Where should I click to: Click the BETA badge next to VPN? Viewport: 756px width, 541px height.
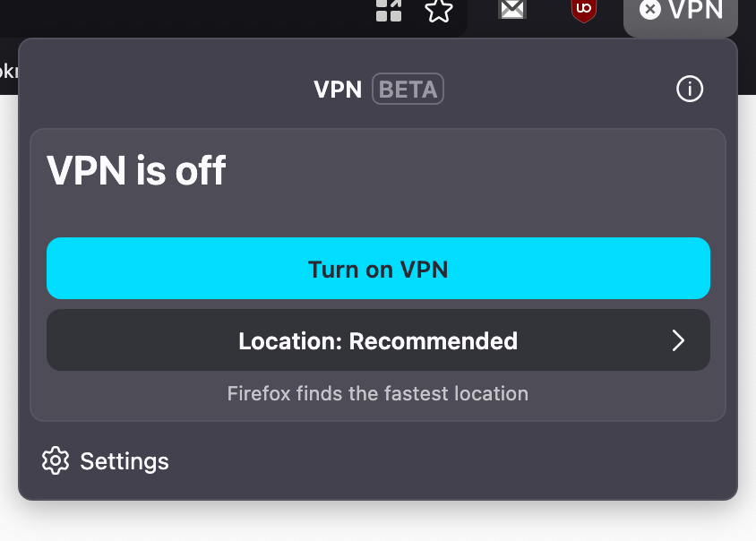(408, 89)
